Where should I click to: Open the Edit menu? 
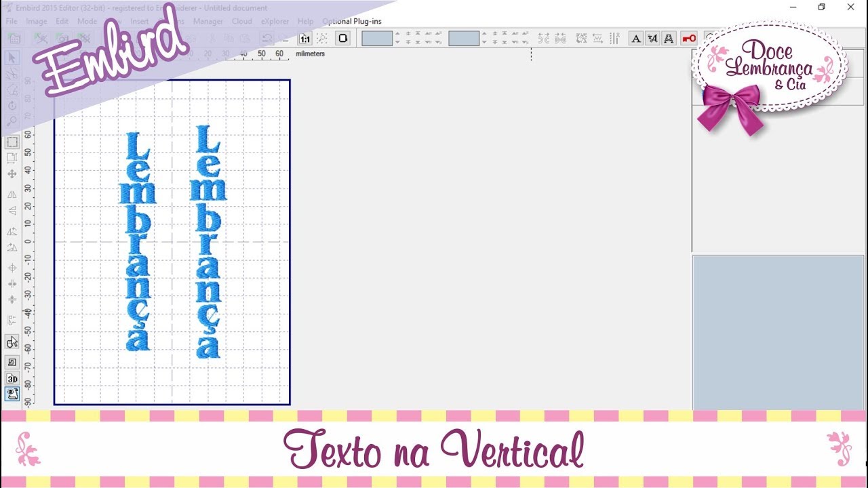62,21
